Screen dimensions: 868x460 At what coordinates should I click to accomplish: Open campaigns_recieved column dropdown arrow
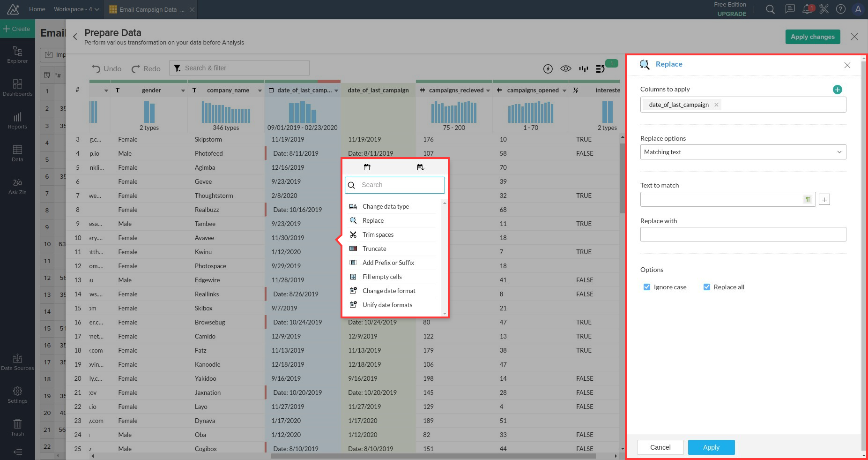coord(488,90)
